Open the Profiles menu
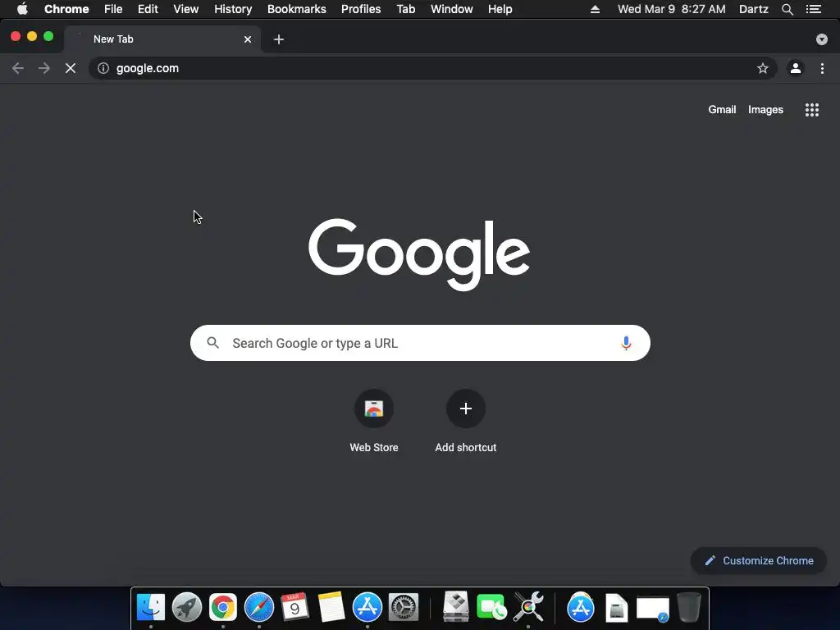The height and width of the screenshot is (630, 840). click(x=361, y=9)
